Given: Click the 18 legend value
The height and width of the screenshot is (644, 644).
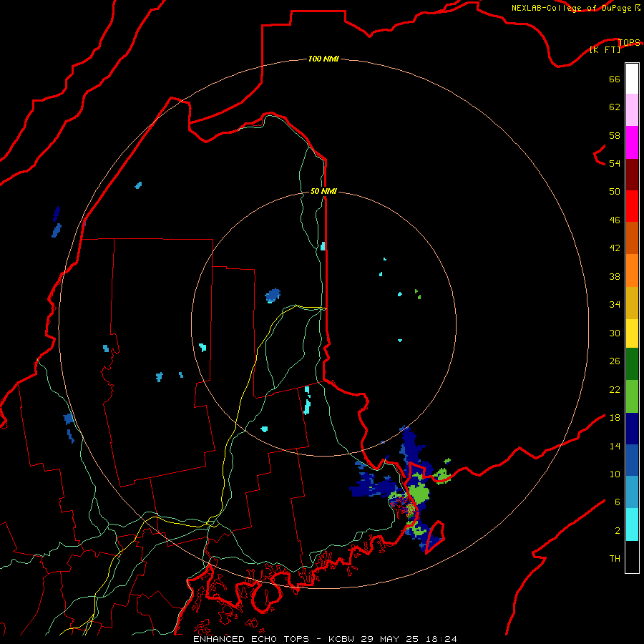Looking at the screenshot, I should tap(615, 418).
